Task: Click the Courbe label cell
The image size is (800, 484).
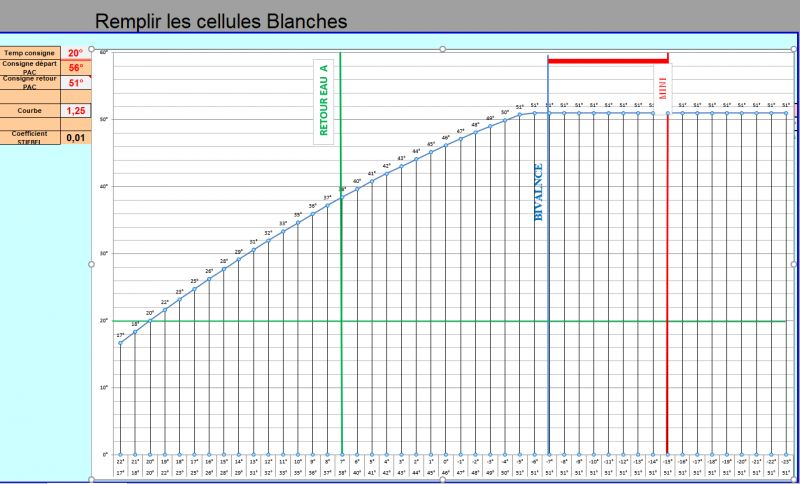Action: click(30, 111)
